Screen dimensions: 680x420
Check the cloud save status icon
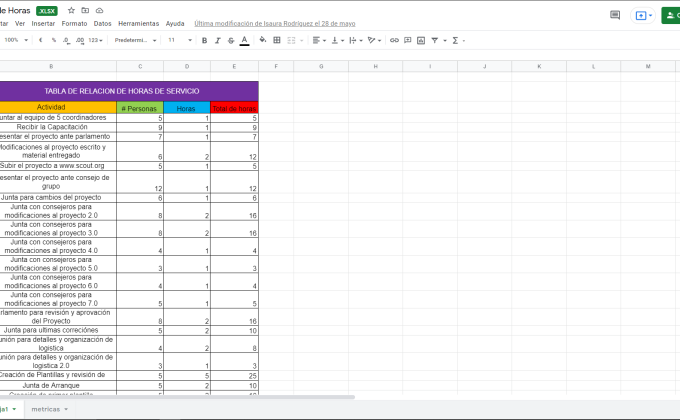pos(99,10)
